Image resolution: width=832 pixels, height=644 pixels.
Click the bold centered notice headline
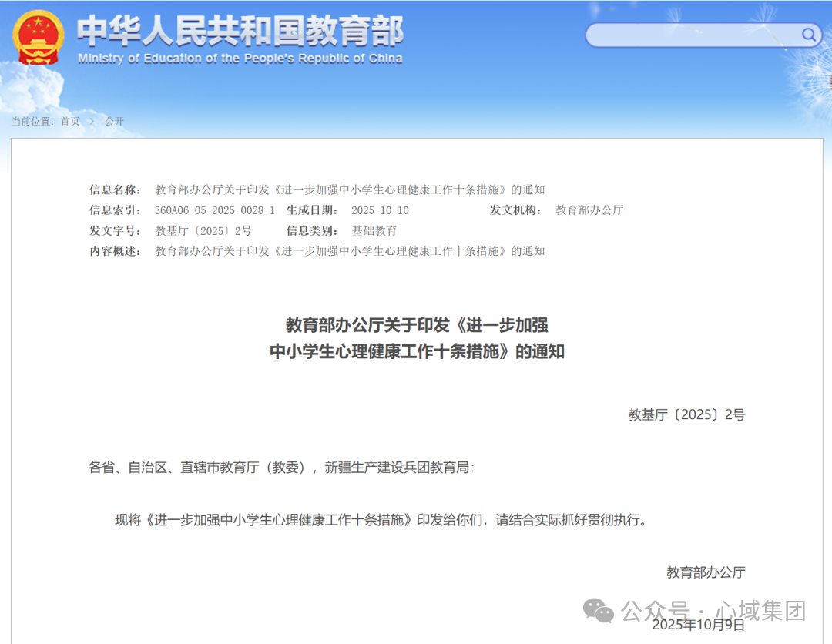tap(417, 338)
